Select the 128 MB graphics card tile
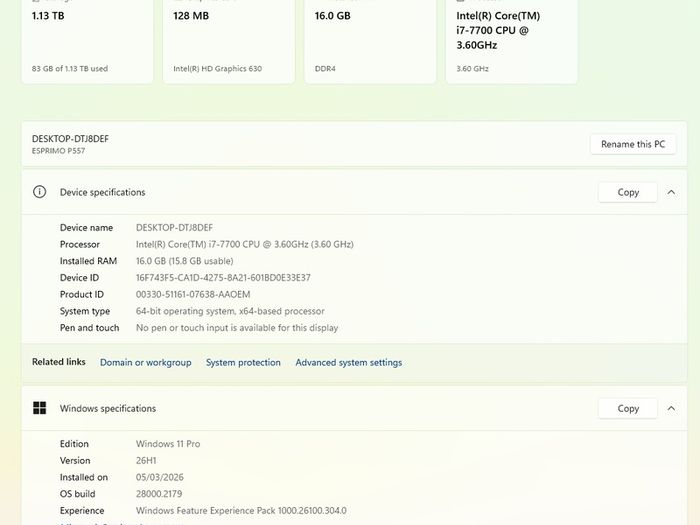Image resolution: width=700 pixels, height=525 pixels. (229, 41)
